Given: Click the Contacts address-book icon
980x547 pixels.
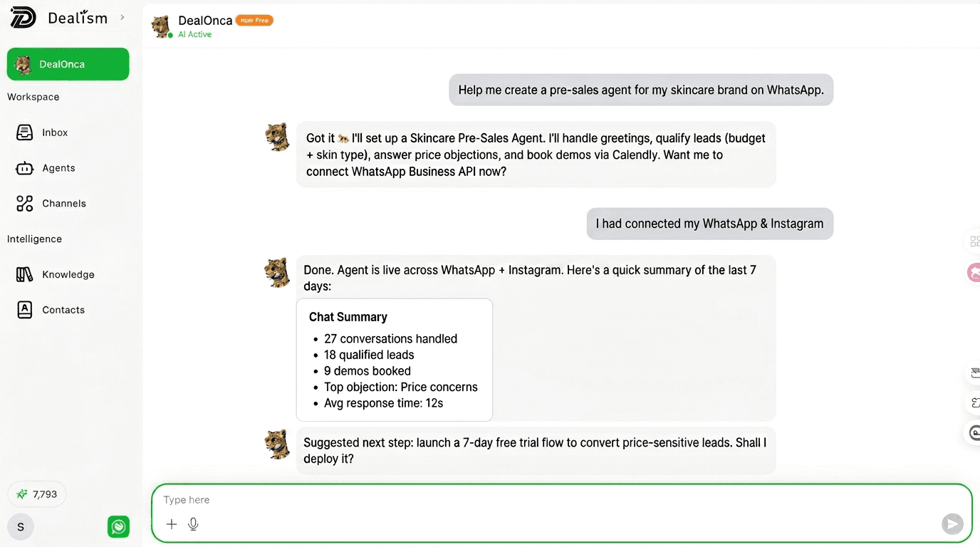Looking at the screenshot, I should coord(25,310).
